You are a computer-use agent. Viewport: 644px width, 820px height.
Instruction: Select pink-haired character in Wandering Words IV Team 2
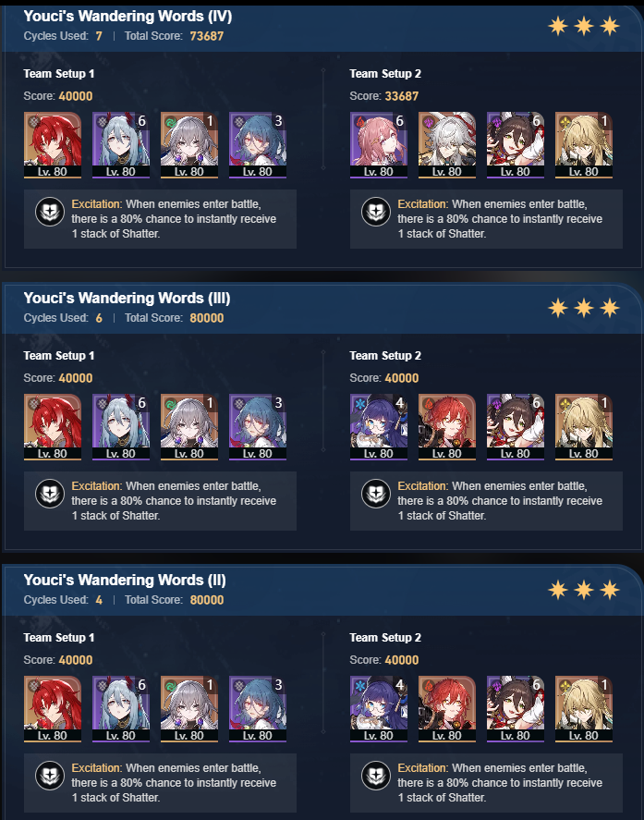379,145
